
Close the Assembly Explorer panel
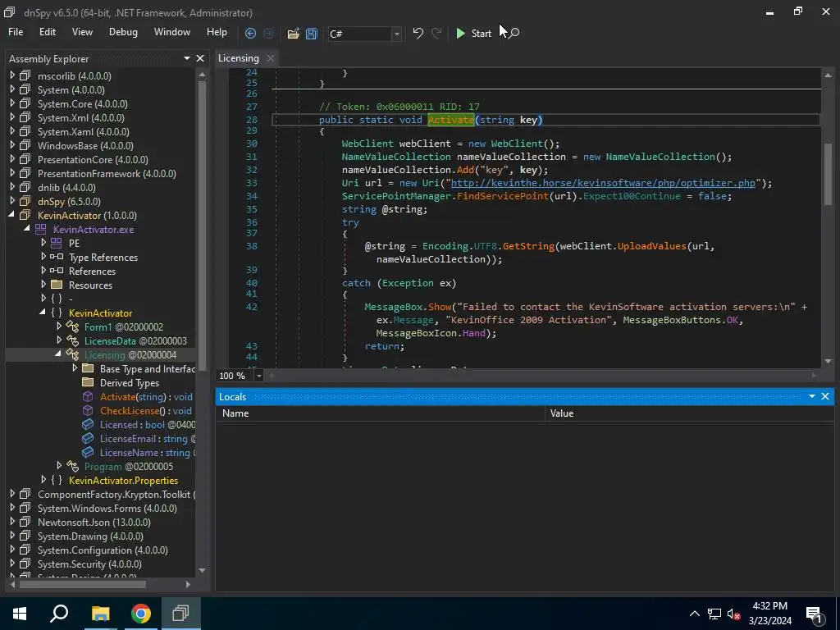(x=200, y=58)
